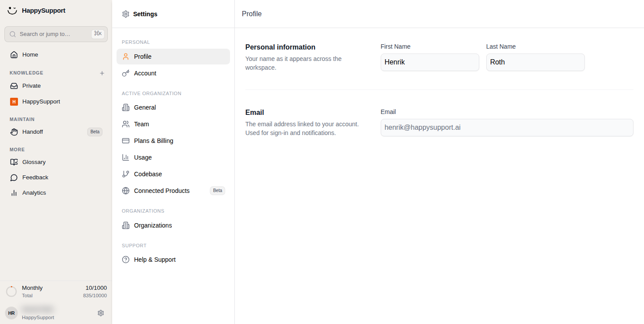Open the Feedback page

pyautogui.click(x=56, y=178)
